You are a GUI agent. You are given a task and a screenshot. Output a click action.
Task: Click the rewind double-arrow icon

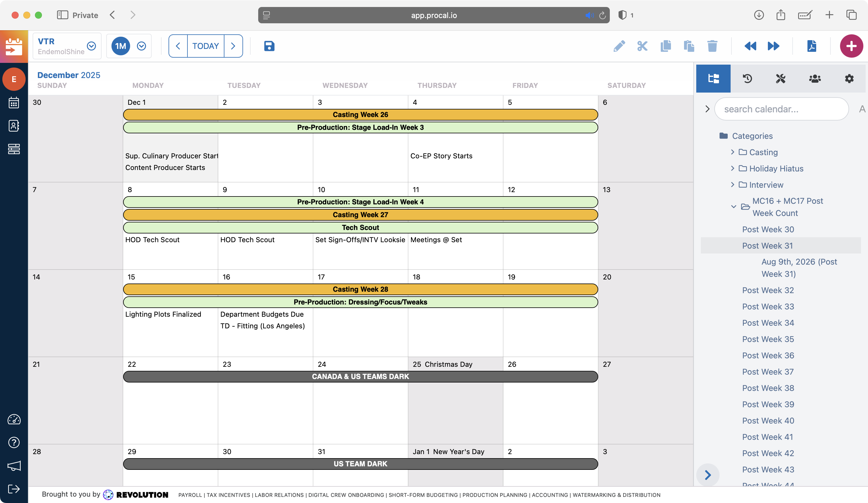point(750,46)
